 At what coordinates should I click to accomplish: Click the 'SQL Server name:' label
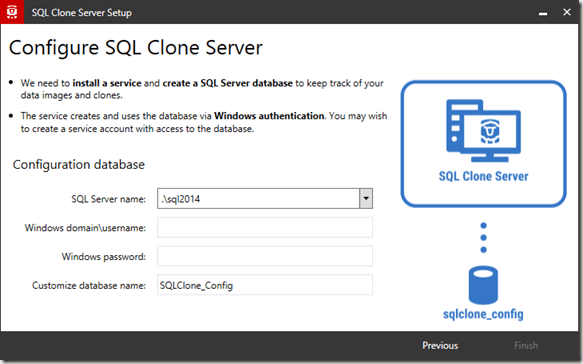pos(109,199)
